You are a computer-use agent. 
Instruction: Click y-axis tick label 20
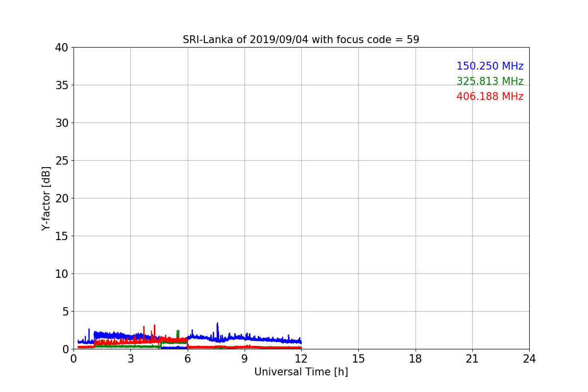click(62, 198)
